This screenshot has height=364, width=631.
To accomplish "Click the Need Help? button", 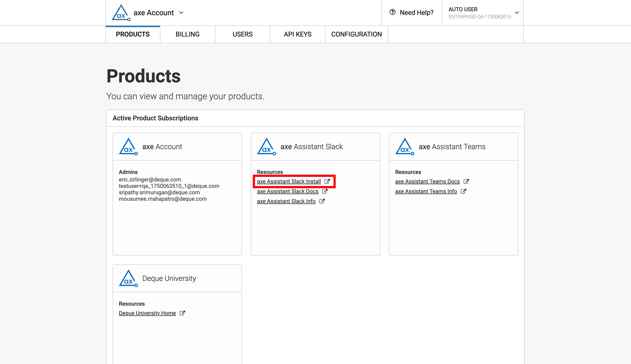I will [x=412, y=13].
